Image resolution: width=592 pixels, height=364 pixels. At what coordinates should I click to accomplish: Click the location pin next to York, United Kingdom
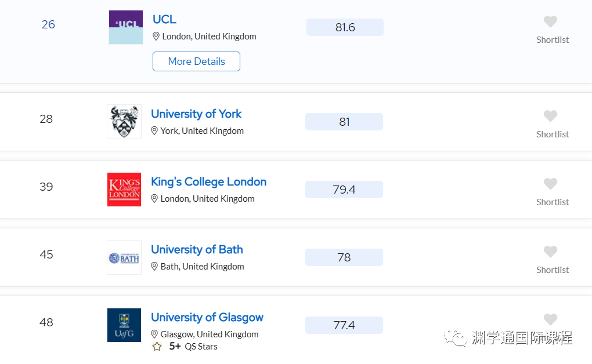click(x=154, y=131)
